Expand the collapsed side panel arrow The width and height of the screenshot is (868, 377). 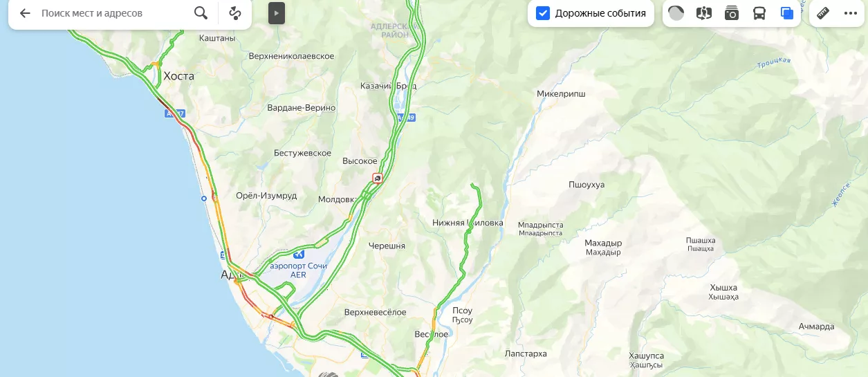click(x=277, y=13)
